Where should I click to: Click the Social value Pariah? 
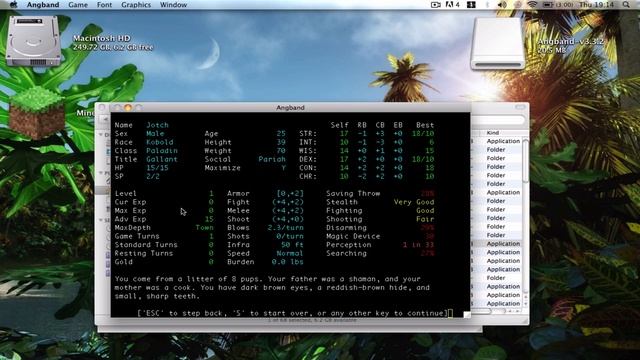click(272, 159)
